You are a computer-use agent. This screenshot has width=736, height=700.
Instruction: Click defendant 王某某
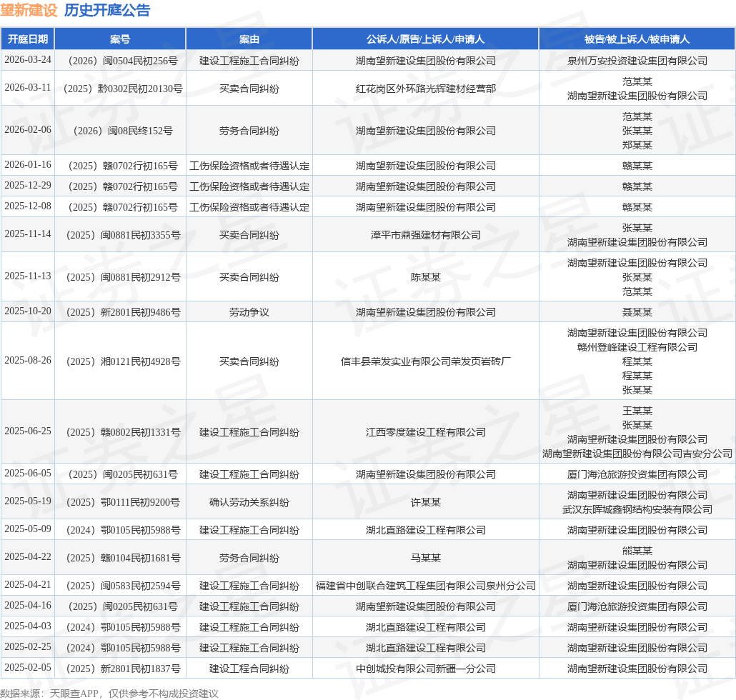pyautogui.click(x=637, y=411)
